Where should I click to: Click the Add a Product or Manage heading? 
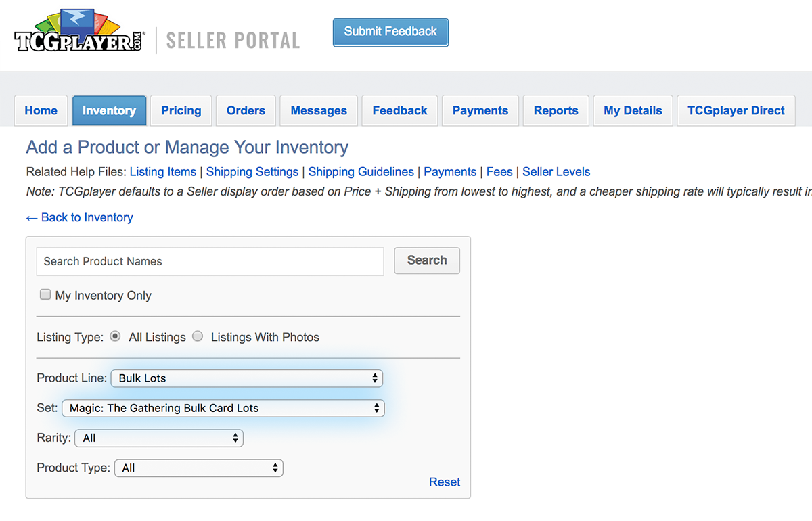click(187, 148)
